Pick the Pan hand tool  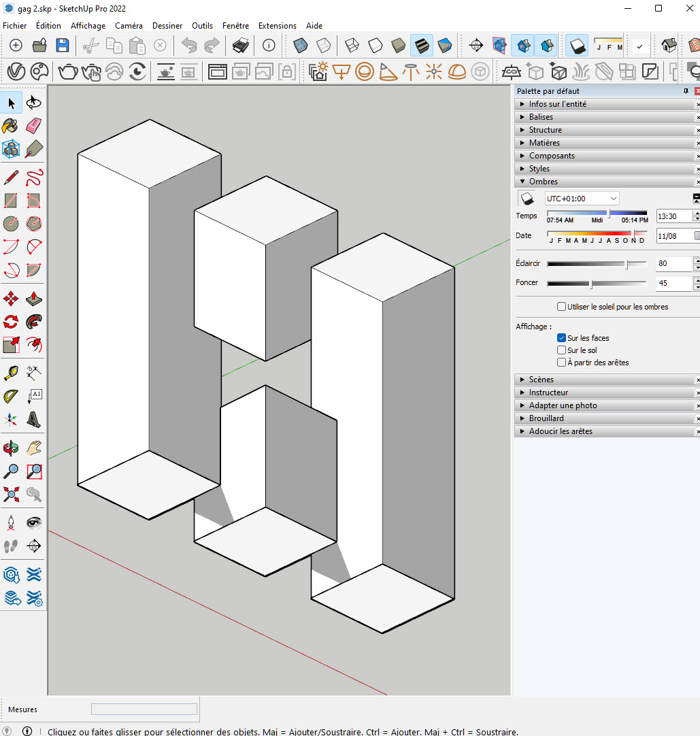(33, 448)
